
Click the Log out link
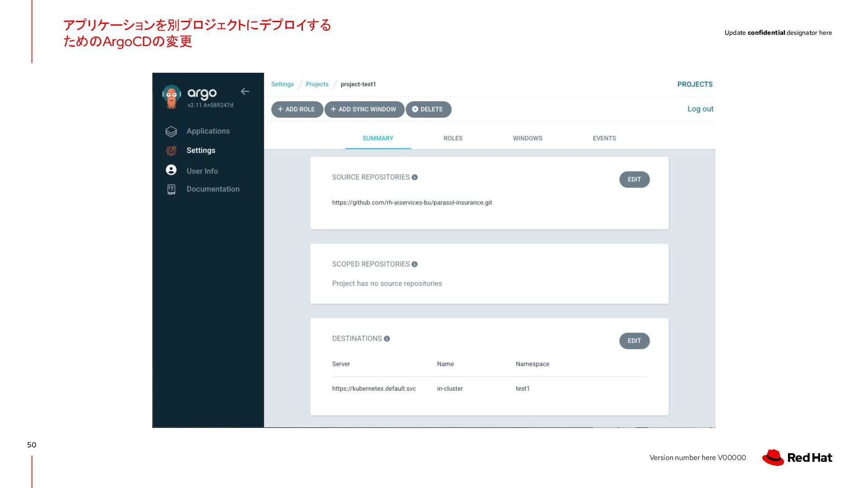[700, 109]
